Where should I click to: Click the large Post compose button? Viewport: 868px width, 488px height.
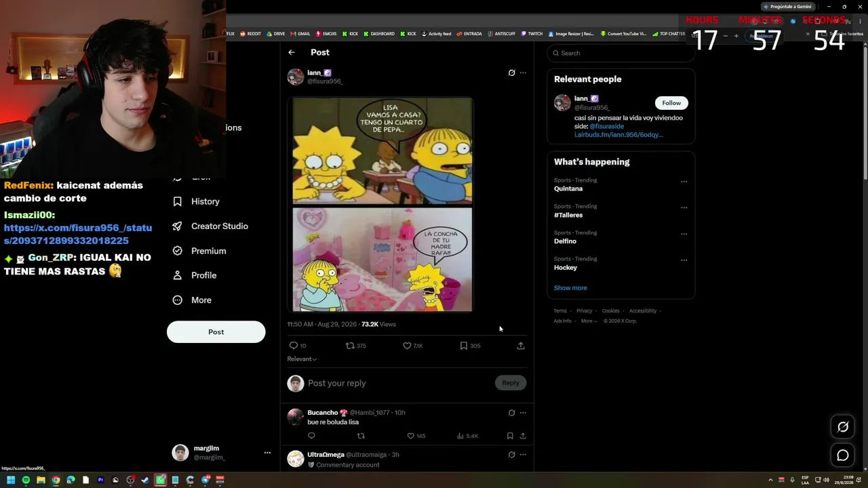(216, 331)
